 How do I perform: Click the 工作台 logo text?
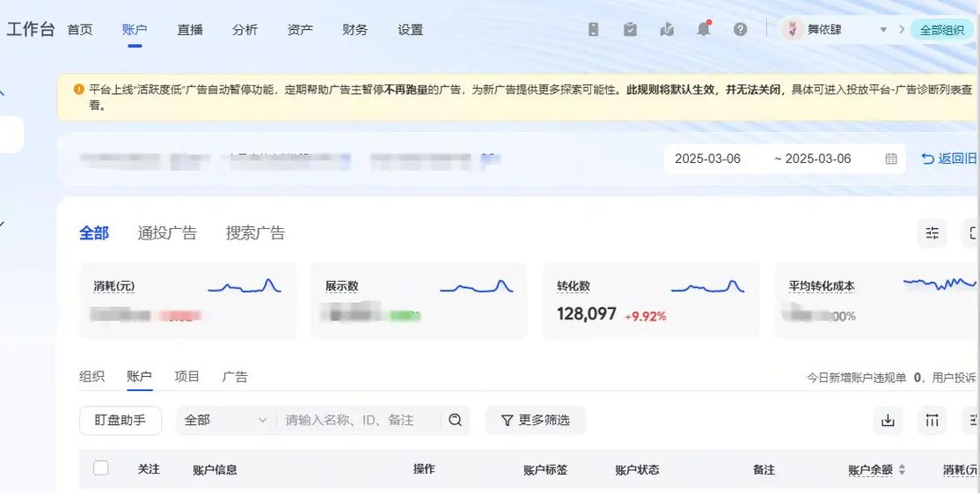click(31, 29)
